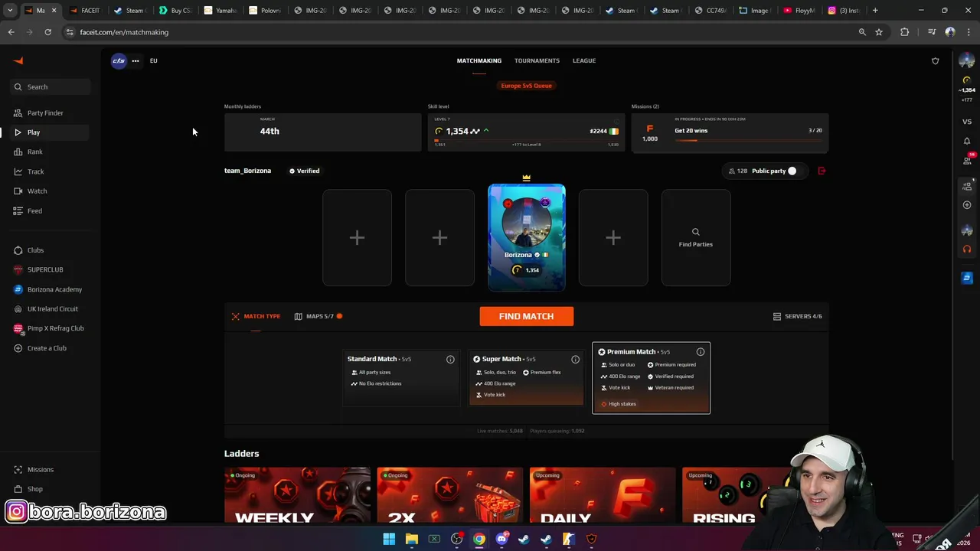Open UK Ireland Circuit club
980x551 pixels.
[52, 308]
